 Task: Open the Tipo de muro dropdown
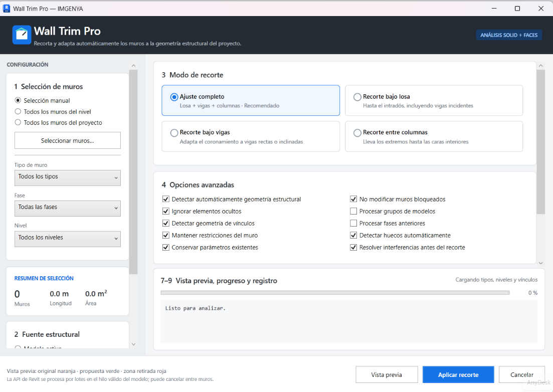coord(67,177)
